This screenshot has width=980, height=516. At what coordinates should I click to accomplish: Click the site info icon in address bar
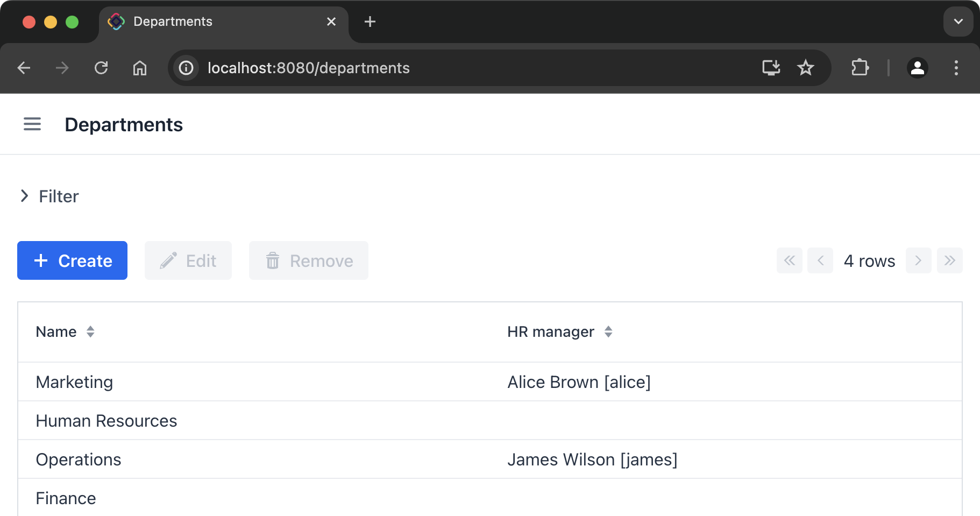185,68
